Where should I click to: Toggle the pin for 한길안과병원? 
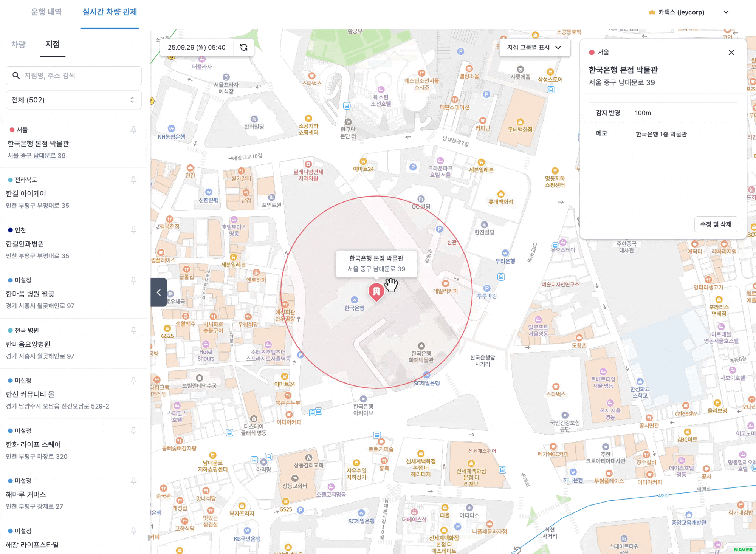[x=133, y=230]
